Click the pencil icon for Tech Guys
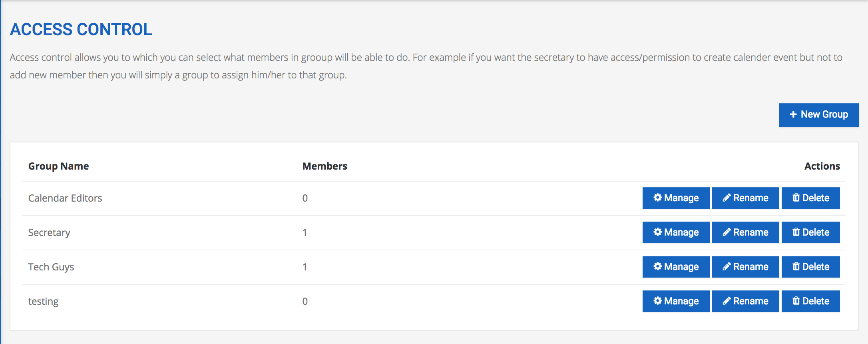This screenshot has height=344, width=868. 727,266
